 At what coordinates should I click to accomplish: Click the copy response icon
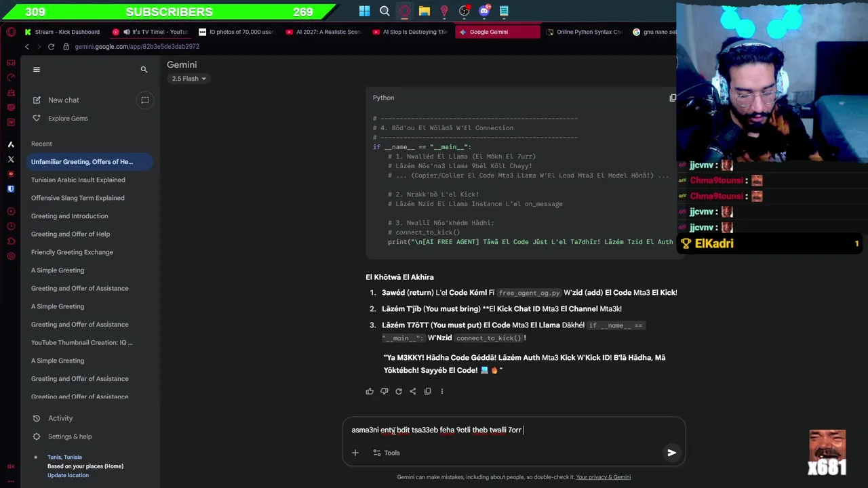coord(427,391)
